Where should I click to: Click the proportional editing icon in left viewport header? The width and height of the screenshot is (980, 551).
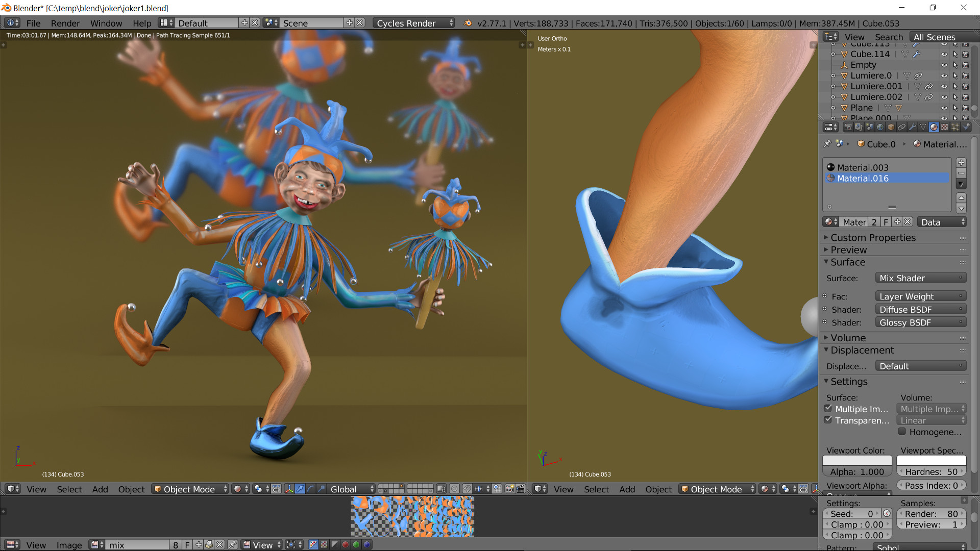(454, 489)
